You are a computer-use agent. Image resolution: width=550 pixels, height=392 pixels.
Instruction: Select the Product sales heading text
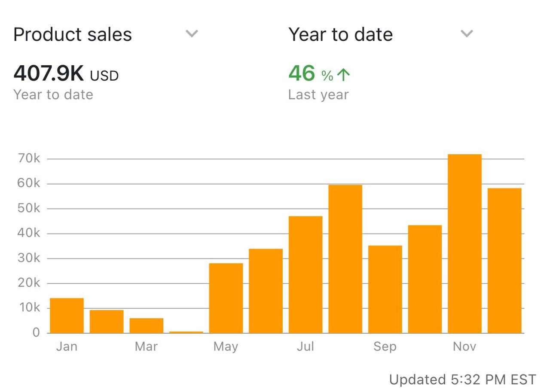point(73,34)
